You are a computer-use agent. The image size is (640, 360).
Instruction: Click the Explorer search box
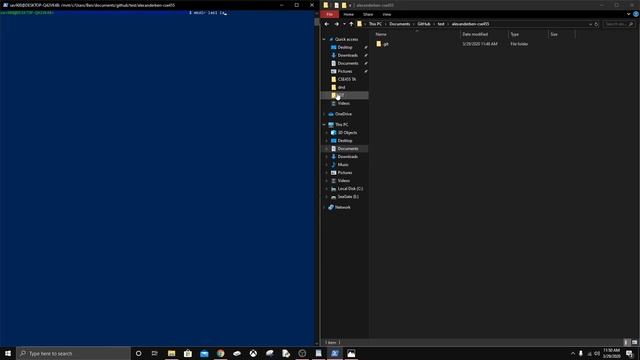[618, 24]
